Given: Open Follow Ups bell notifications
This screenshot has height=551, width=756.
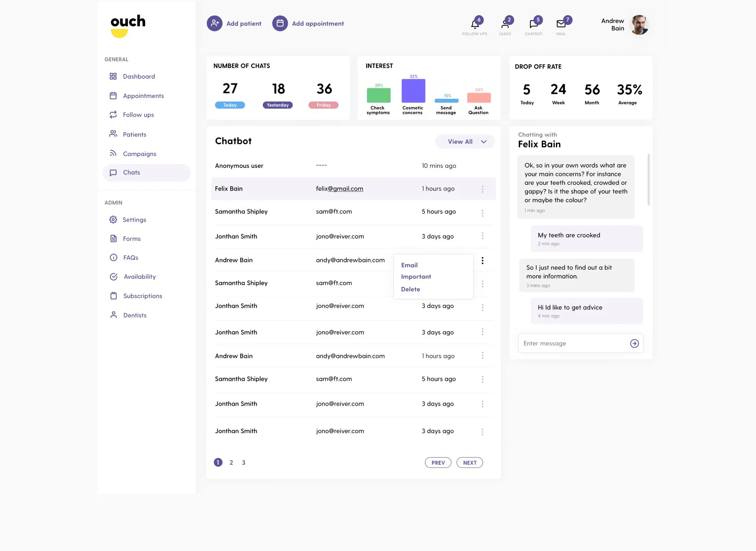Looking at the screenshot, I should click(x=475, y=24).
